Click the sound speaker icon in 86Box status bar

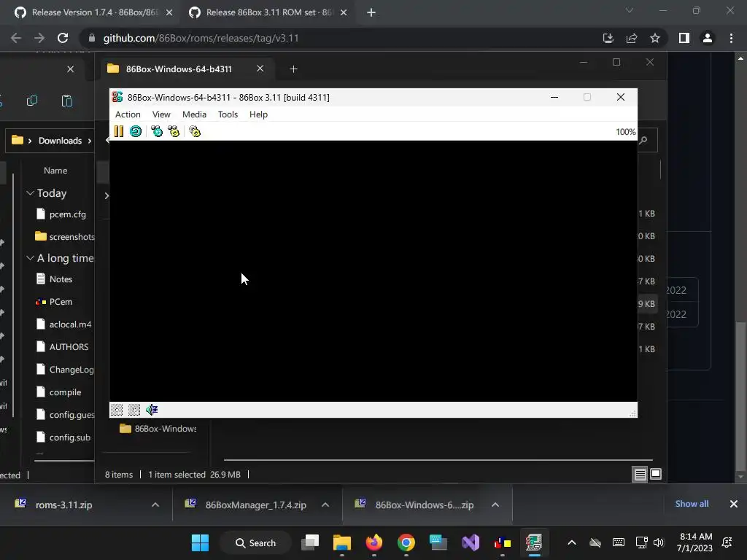click(152, 410)
